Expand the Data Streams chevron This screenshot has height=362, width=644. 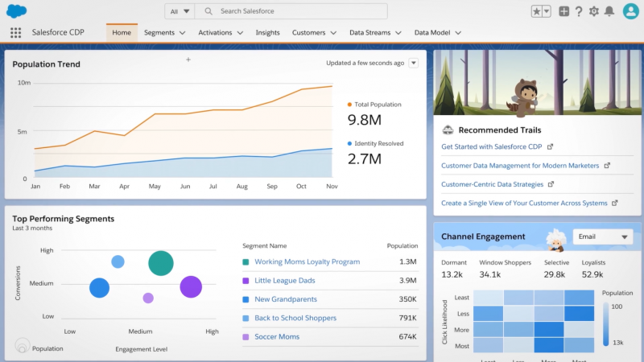pyautogui.click(x=398, y=33)
